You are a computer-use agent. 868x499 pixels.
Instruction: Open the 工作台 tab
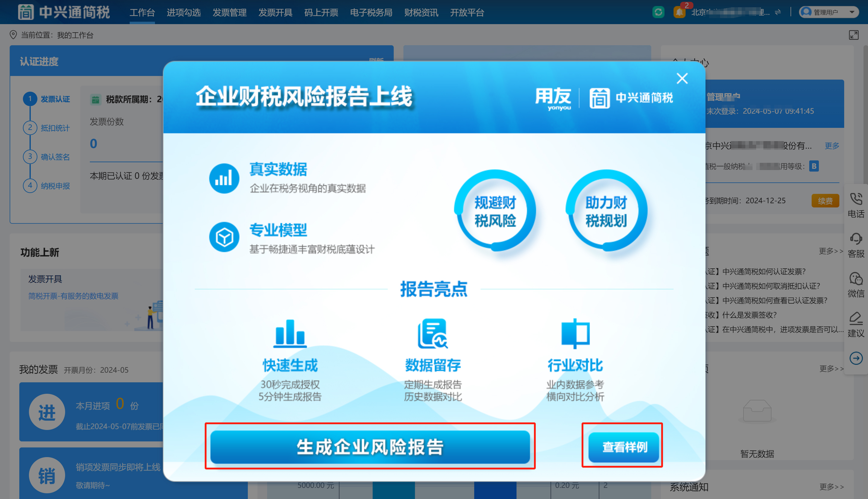pyautogui.click(x=142, y=13)
